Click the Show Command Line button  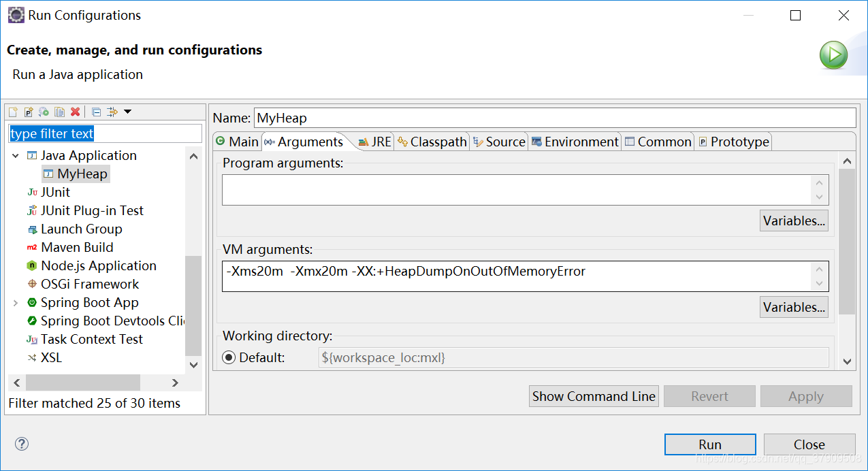pos(594,397)
